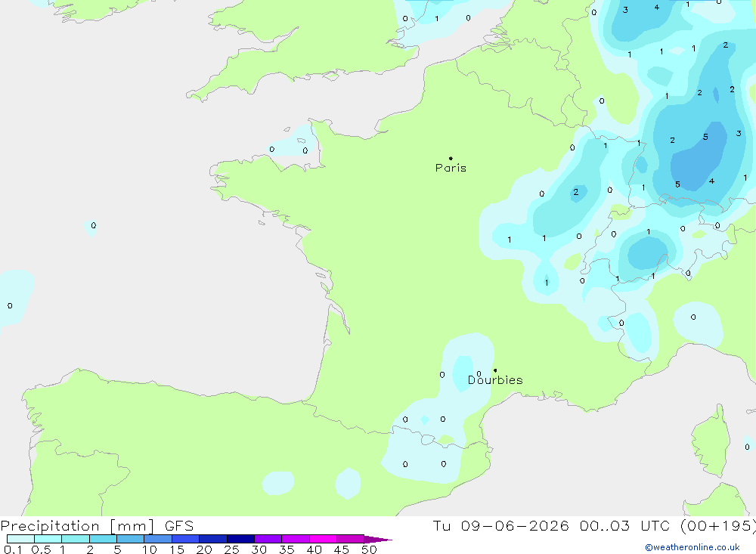The image size is (756, 554).
Task: Pick the 25–30 mm navy legend swatch
Action: point(240,539)
